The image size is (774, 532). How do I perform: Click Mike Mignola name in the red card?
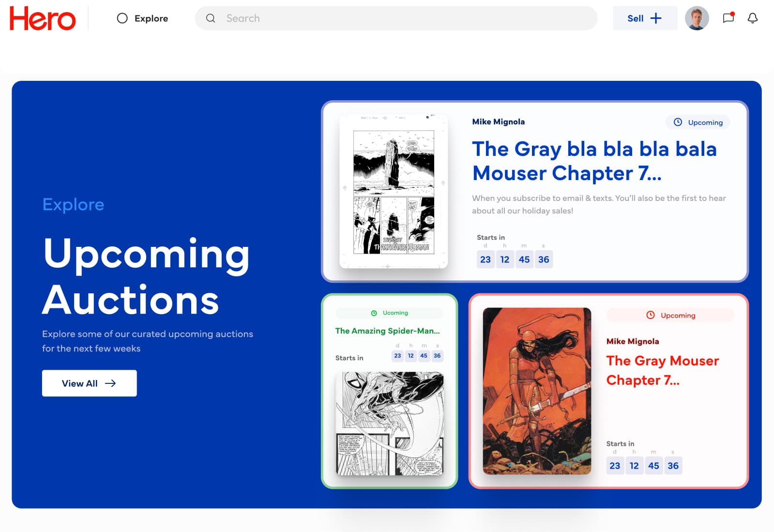pos(633,342)
